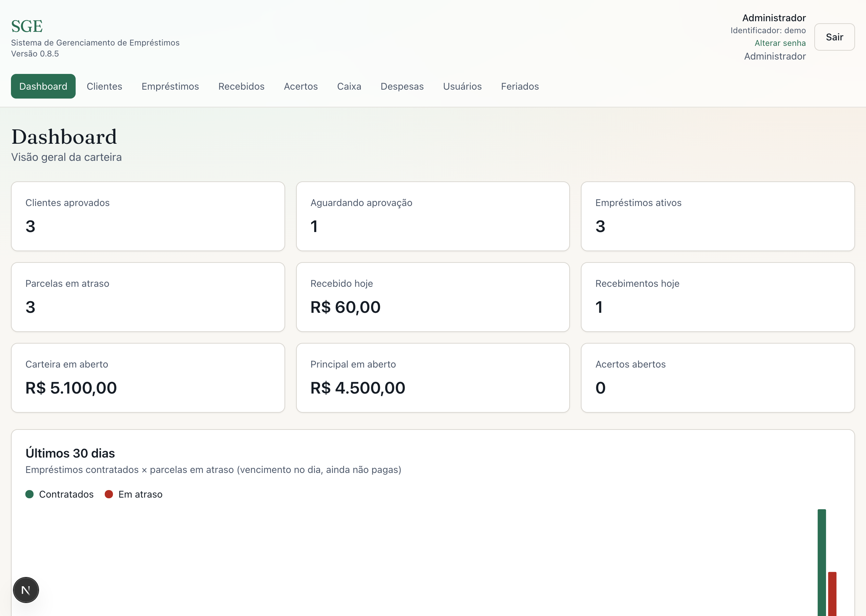Click the red Em atraso chart bar
This screenshot has height=616, width=866.
[832, 594]
